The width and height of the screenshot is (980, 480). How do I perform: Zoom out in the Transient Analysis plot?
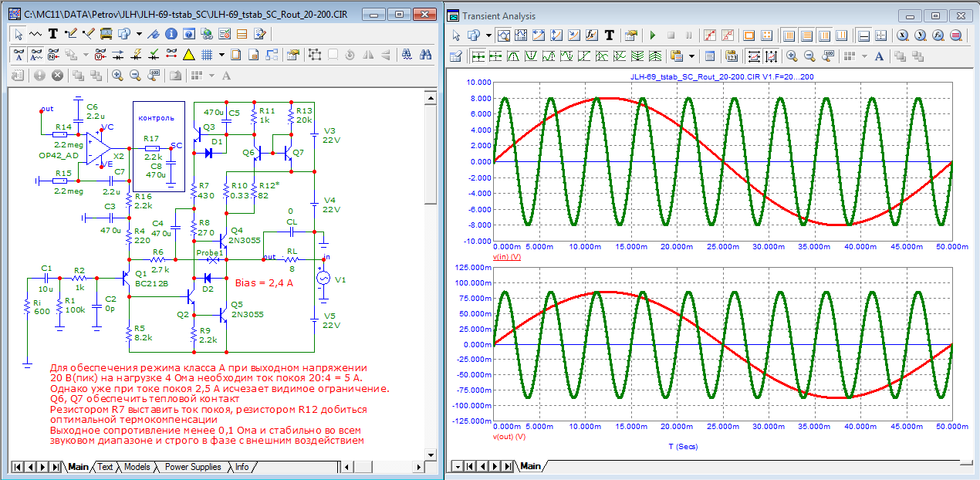809,56
